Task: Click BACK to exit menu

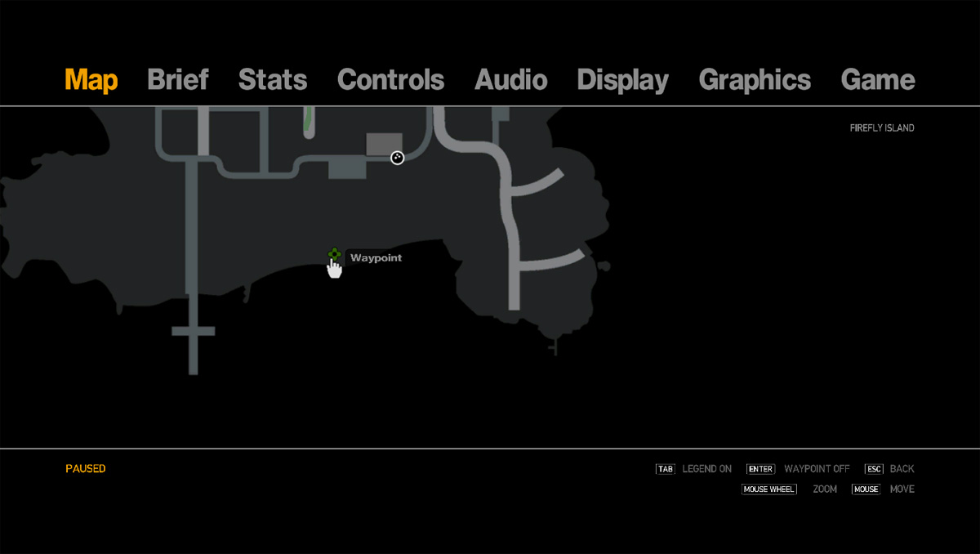Action: [x=902, y=469]
